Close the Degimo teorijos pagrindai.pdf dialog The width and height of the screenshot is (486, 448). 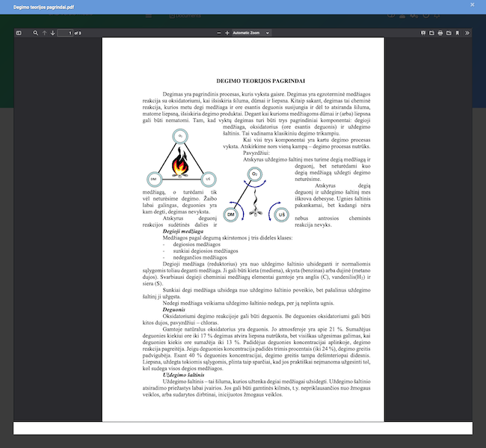[473, 4]
